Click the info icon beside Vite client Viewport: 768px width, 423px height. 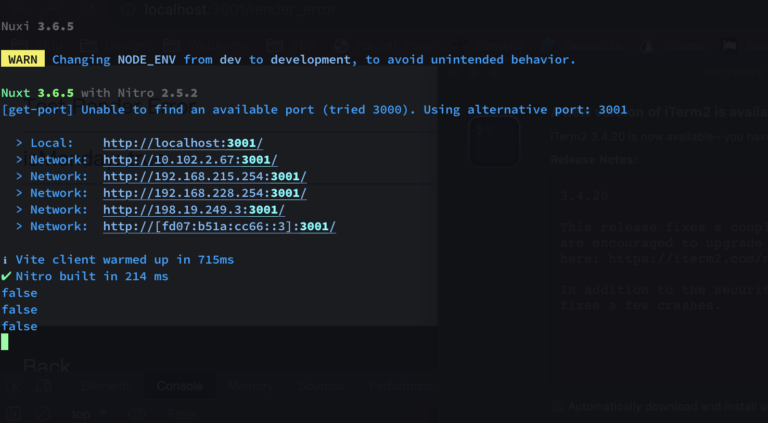click(7, 260)
